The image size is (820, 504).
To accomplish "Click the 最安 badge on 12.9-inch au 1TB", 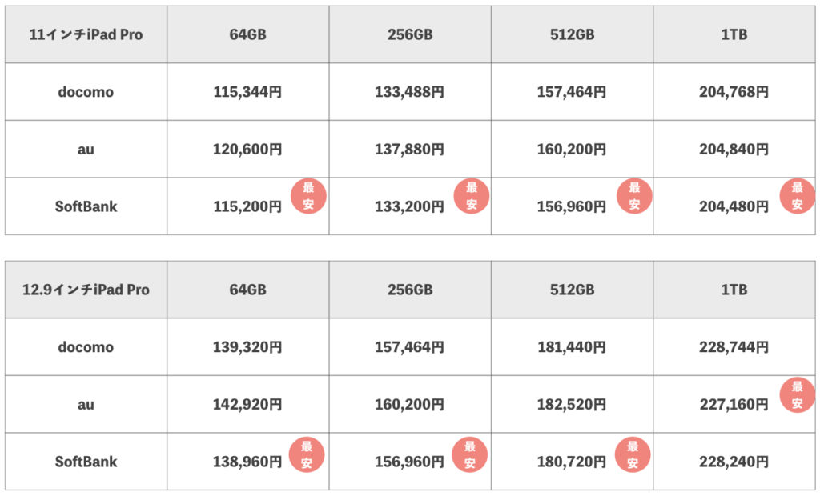I will 797,395.
